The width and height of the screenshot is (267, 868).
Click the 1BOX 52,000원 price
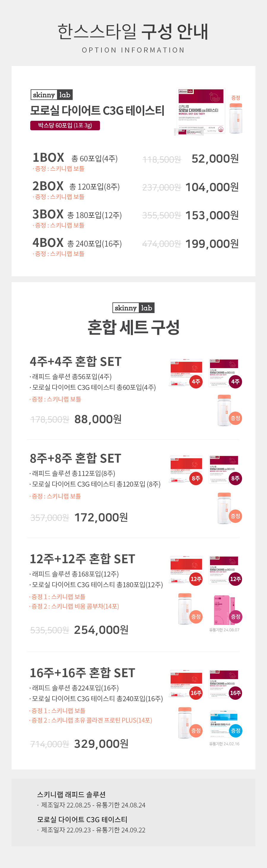(215, 158)
